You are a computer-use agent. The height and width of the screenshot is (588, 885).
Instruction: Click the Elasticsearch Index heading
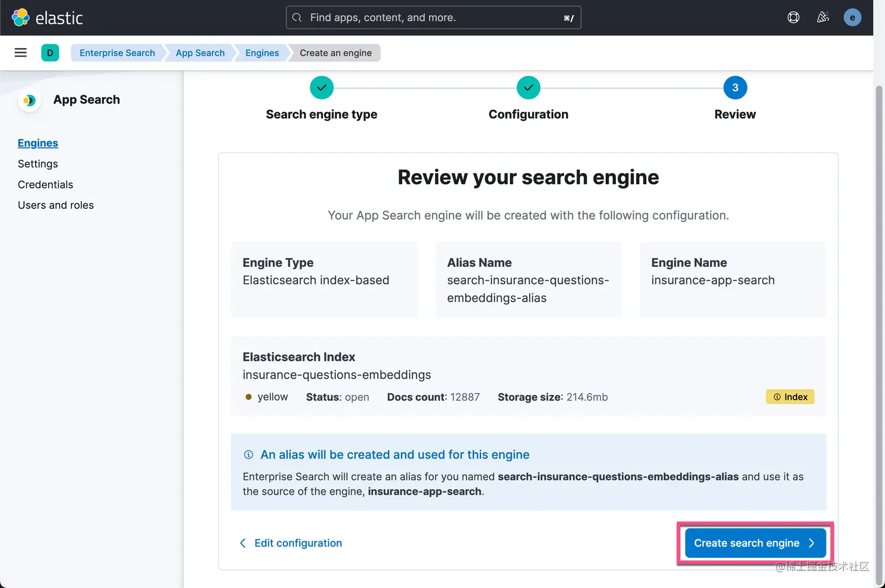coord(299,357)
